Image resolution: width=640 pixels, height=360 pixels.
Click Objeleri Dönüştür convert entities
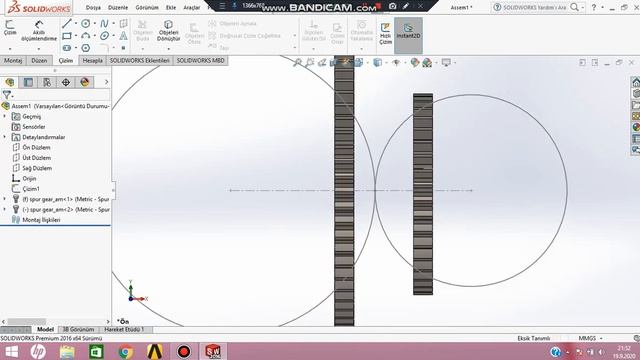click(x=169, y=31)
